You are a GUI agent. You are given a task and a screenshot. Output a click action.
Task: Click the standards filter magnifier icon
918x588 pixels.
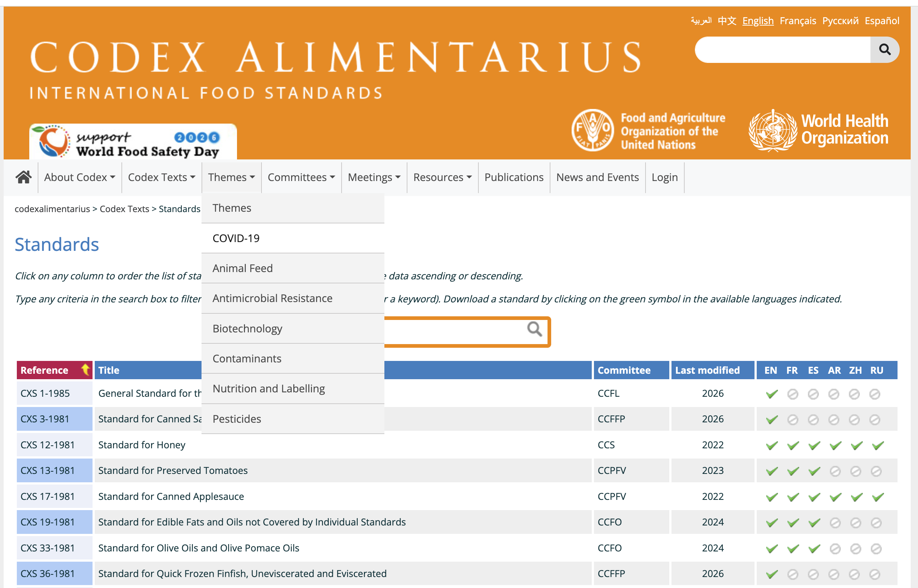[534, 329]
